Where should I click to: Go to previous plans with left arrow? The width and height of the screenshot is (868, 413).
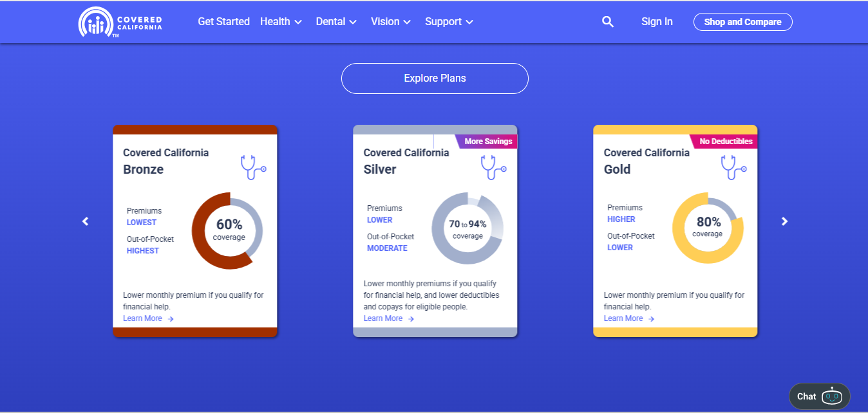coord(85,221)
